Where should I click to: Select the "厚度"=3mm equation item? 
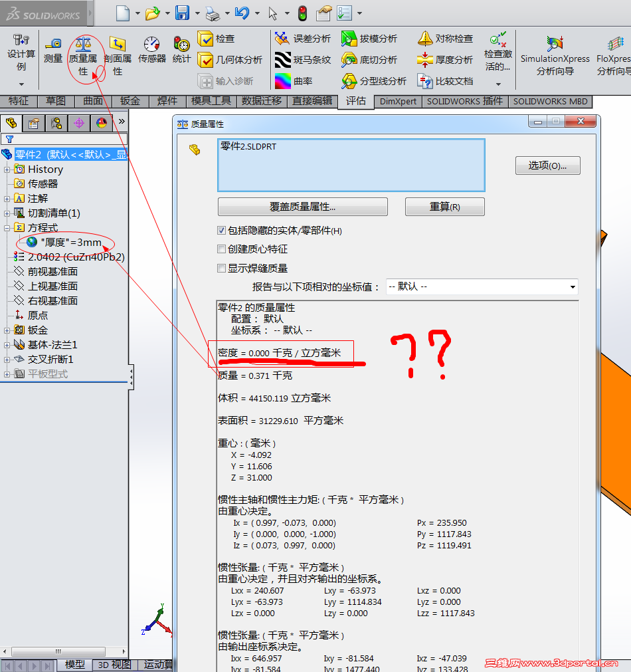click(x=64, y=243)
